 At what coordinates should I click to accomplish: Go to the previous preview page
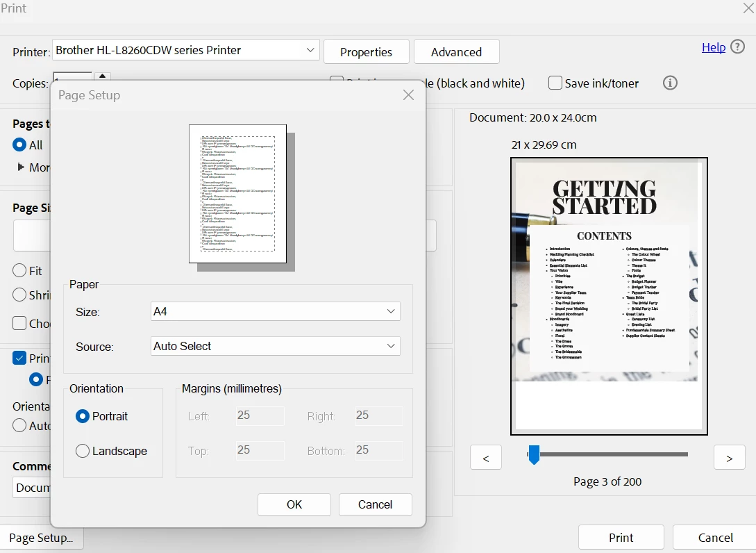point(486,457)
